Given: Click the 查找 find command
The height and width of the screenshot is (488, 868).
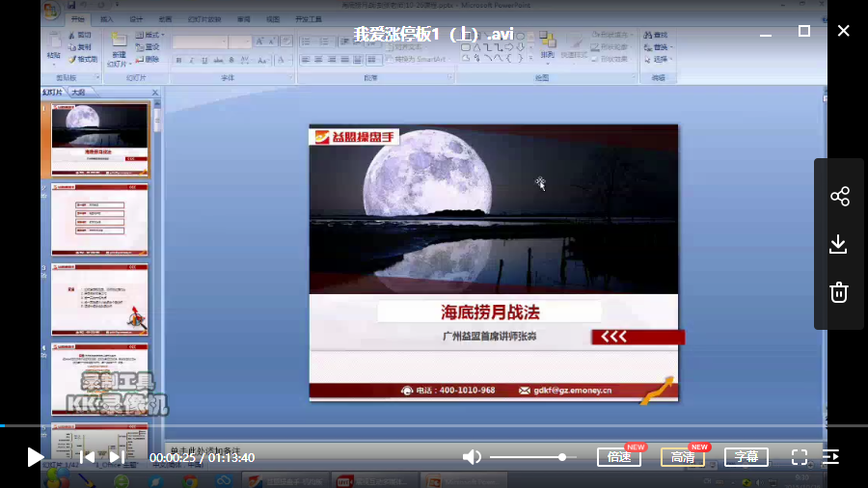Looking at the screenshot, I should click(x=656, y=36).
